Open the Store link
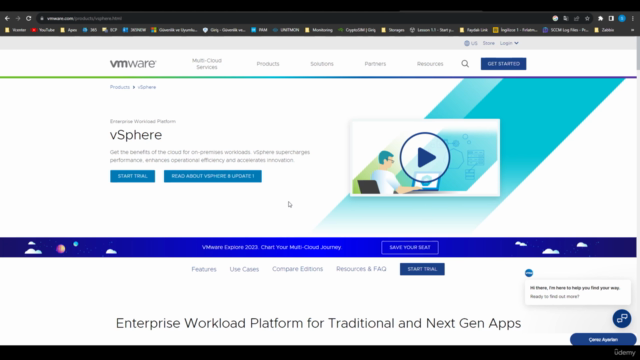The image size is (640, 360). [x=489, y=43]
